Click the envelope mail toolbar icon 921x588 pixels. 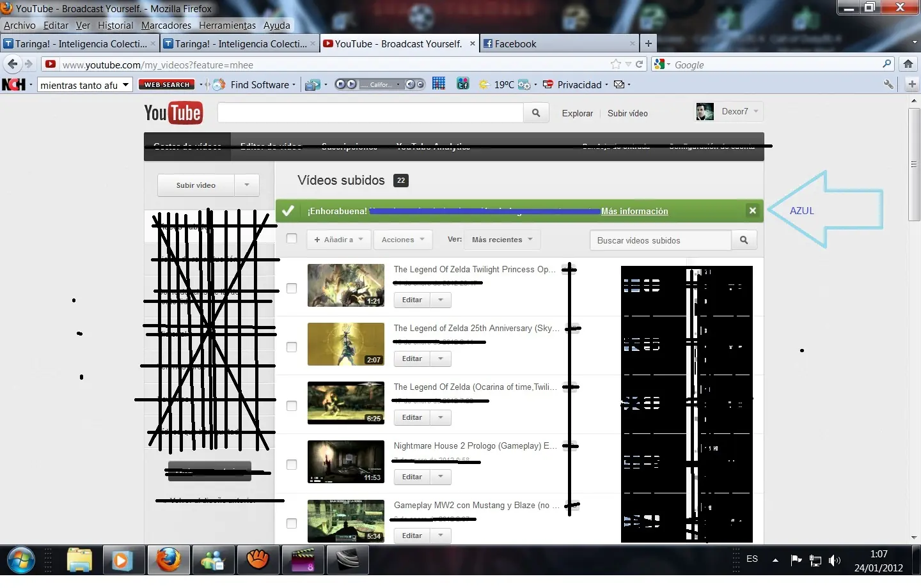[x=619, y=84]
